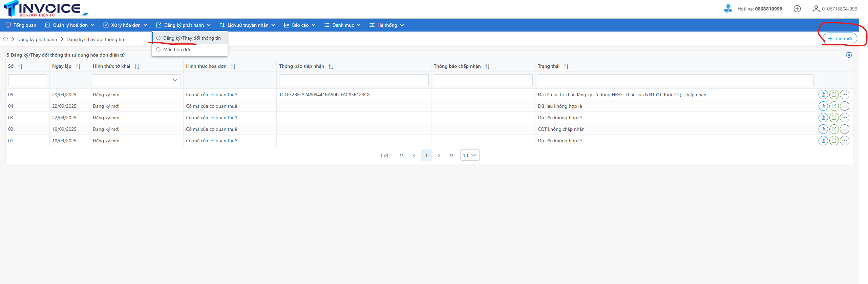The image size is (868, 284).
Task: Go to last page of table
Action: coord(451,155)
